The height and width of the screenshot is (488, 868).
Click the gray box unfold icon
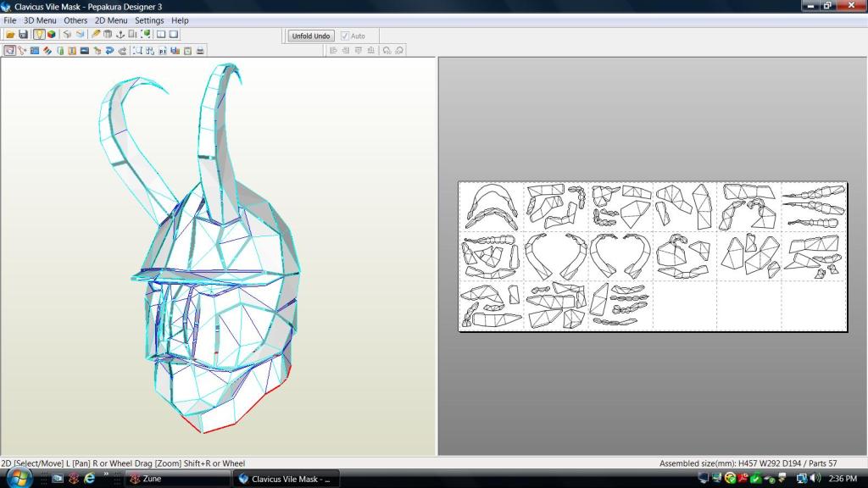coord(67,34)
